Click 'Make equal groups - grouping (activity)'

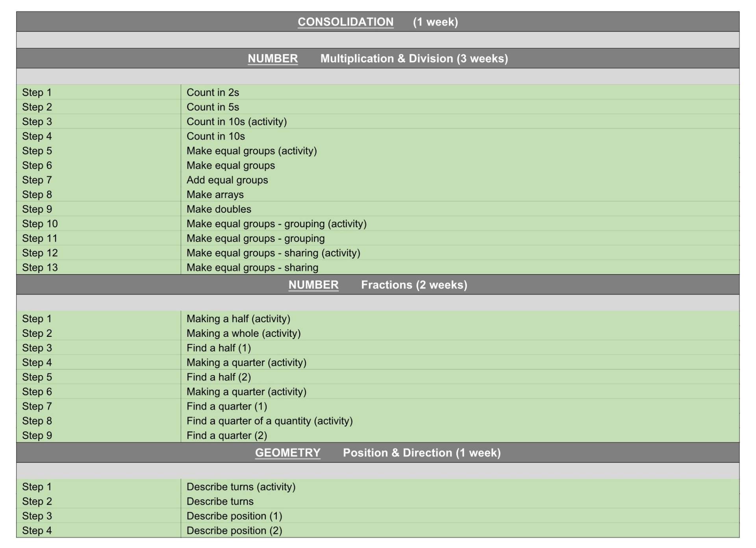[x=276, y=224]
